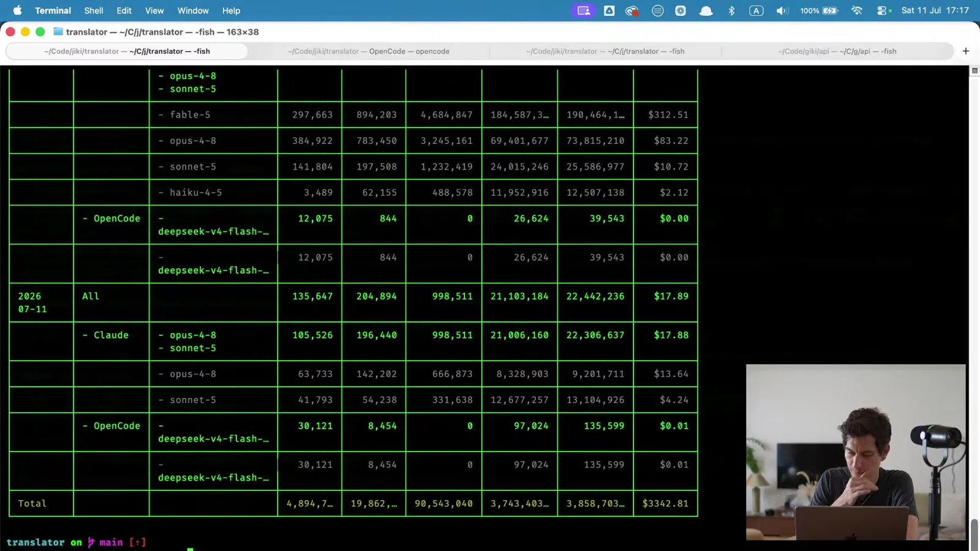This screenshot has height=551, width=980.
Task: Select the first translator -fish tab
Action: [x=127, y=51]
